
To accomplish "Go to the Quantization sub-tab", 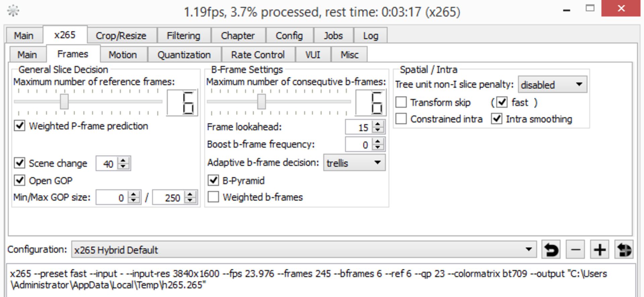I will pos(184,55).
